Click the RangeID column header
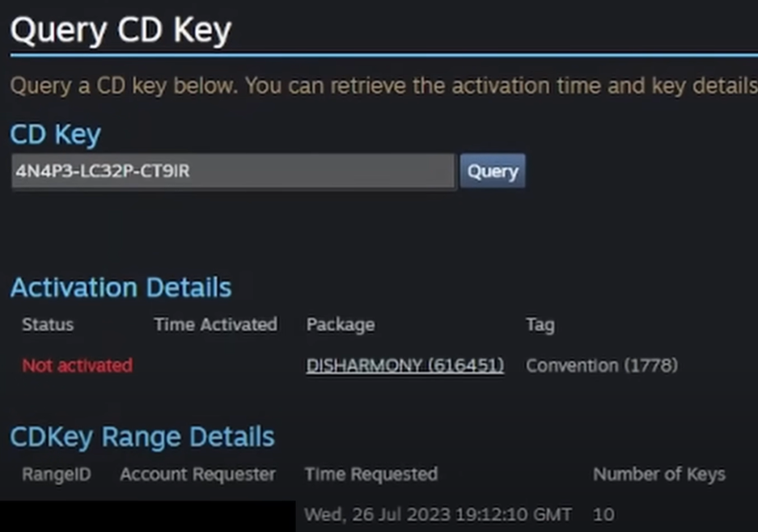 tap(56, 475)
